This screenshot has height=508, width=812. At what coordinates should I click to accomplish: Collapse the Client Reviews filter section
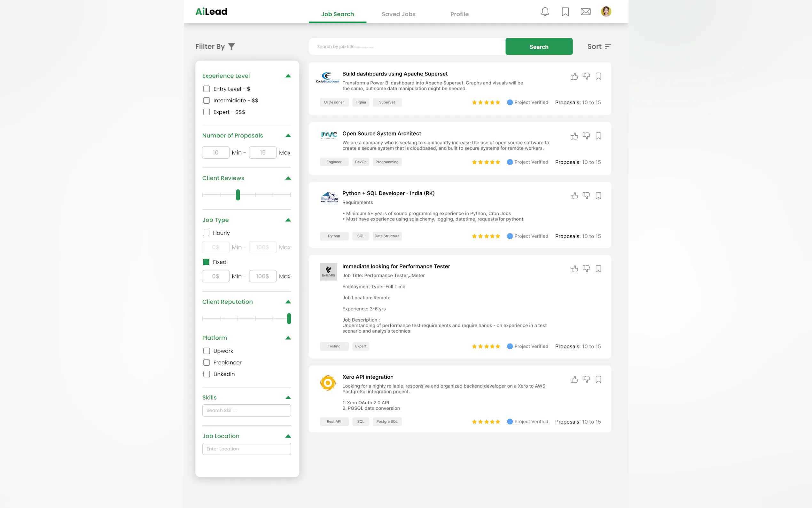pyautogui.click(x=288, y=178)
